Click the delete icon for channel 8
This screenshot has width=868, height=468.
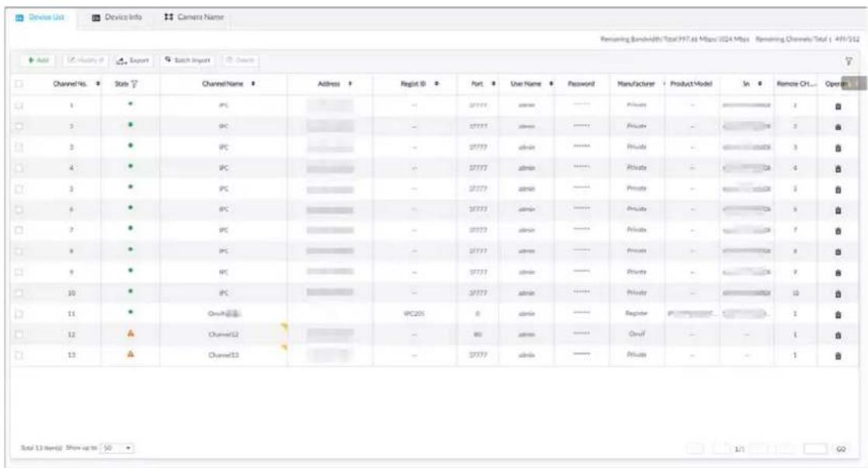click(x=838, y=251)
